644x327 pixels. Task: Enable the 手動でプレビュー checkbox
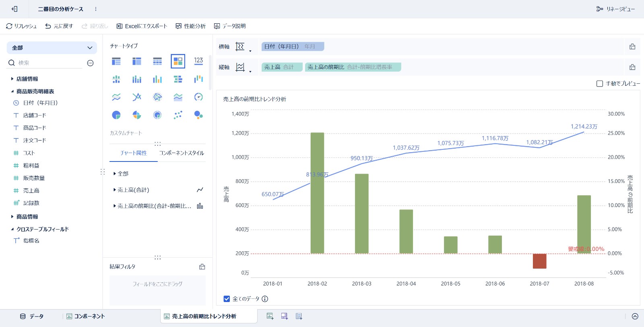[x=600, y=83]
